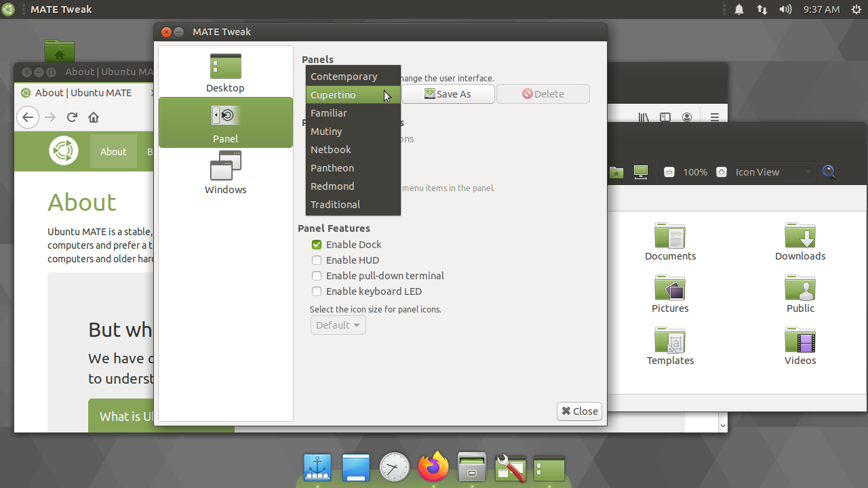Uncheck Enable Dock checkbox
Screen dimensions: 868x488
click(317, 245)
